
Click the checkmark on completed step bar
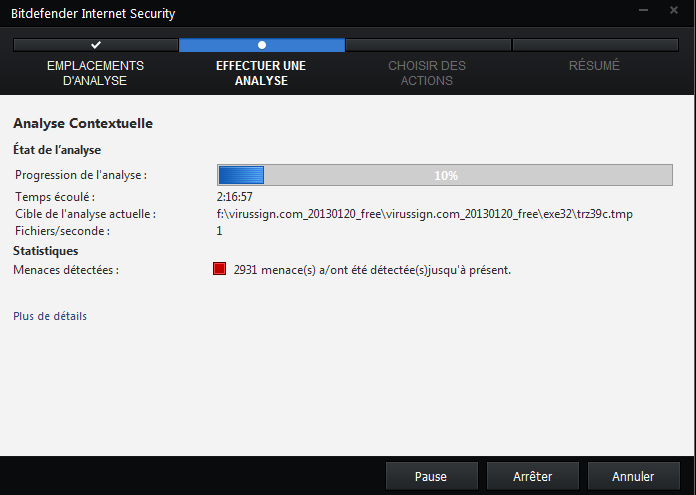[96, 45]
